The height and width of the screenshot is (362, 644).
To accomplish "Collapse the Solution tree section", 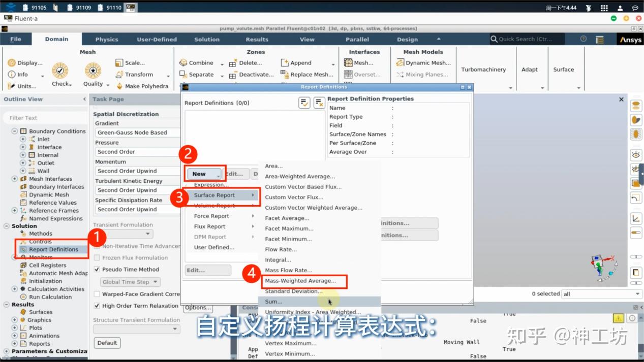I will [7, 226].
